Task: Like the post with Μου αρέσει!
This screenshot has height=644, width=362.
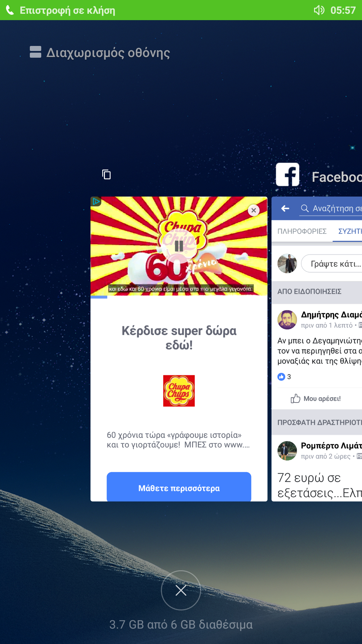Action: tap(316, 398)
